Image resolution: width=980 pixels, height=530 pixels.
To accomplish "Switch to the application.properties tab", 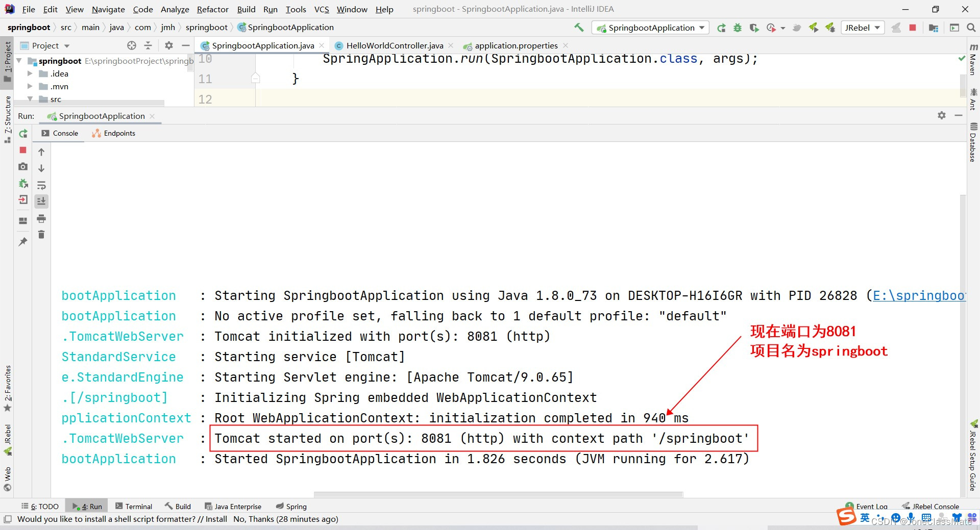I will 516,45.
